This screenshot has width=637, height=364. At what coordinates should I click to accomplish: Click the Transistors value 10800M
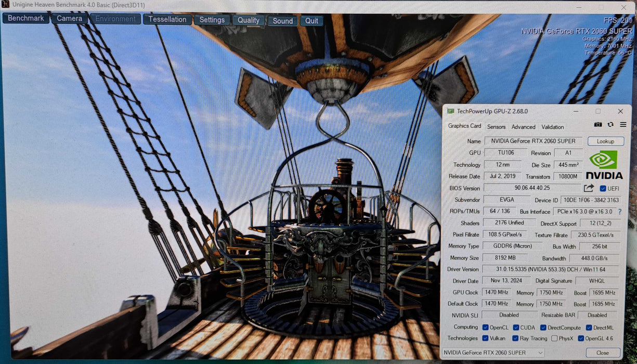(x=568, y=176)
